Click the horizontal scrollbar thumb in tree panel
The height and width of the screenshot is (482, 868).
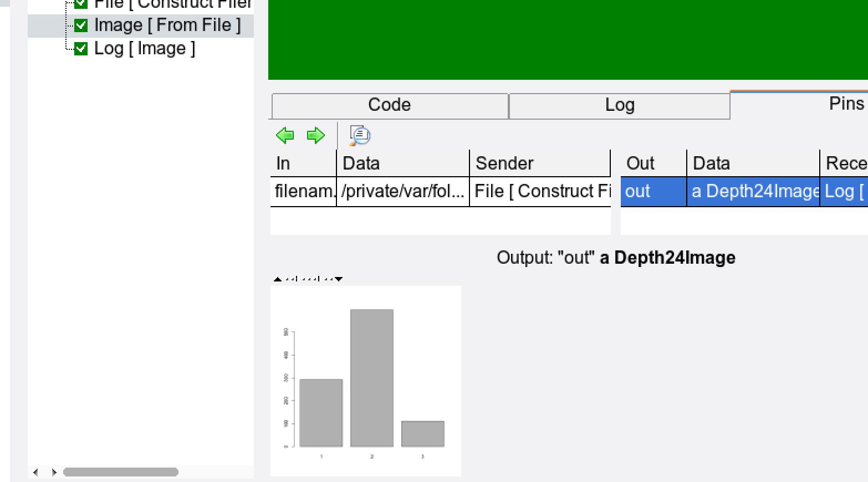[x=120, y=472]
